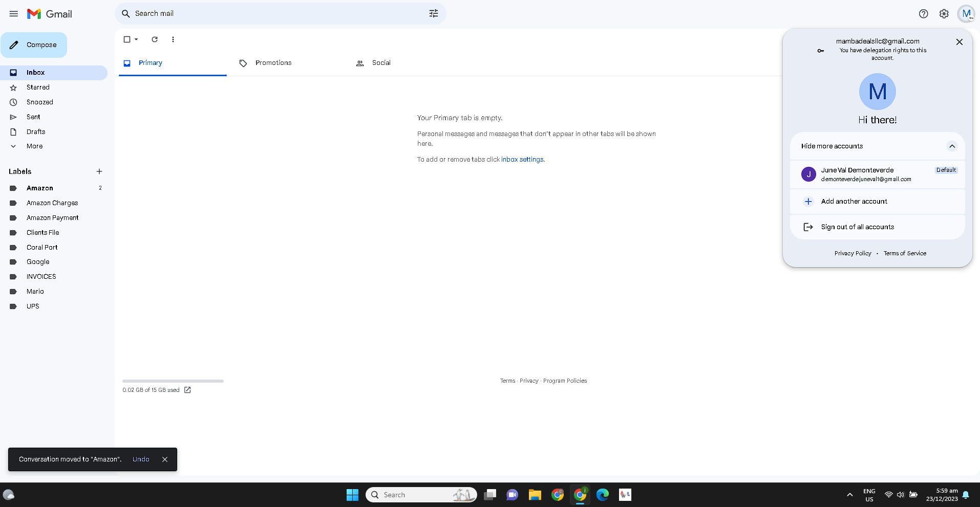The width and height of the screenshot is (980, 507).
Task: Click the storage usage progress bar
Action: pyautogui.click(x=173, y=381)
